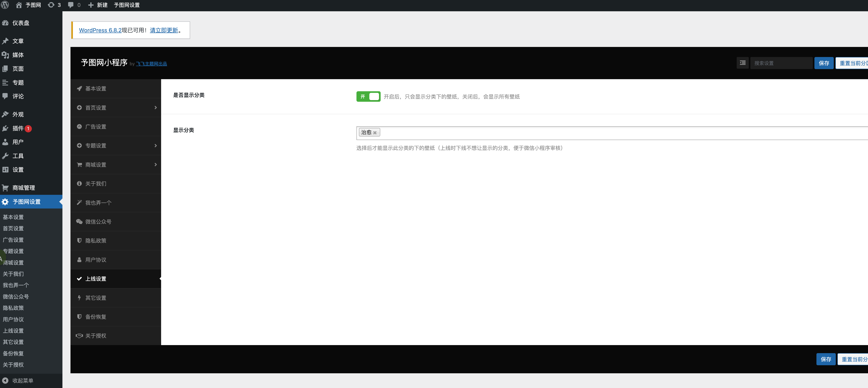Image resolution: width=868 pixels, height=388 pixels.
Task: Click the expand-all sections list icon
Action: tap(742, 63)
